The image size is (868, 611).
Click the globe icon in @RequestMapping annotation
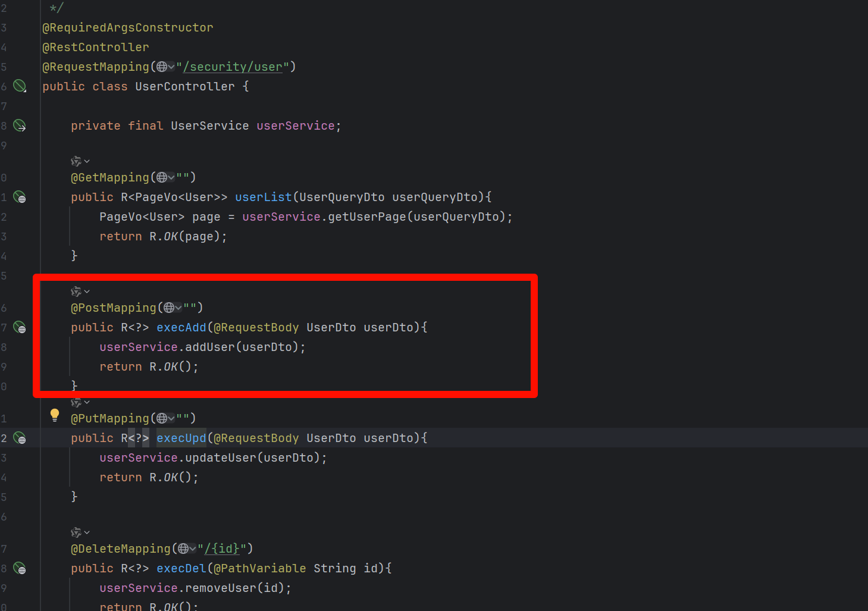[162, 67]
